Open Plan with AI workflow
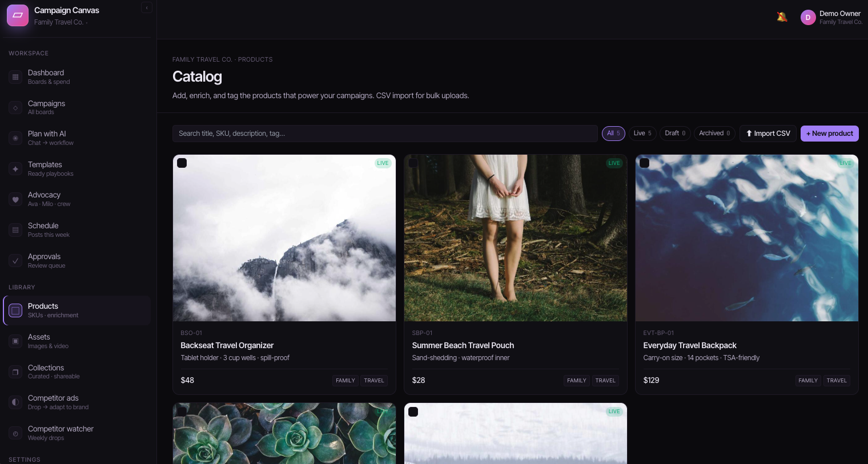868x464 pixels. 77,138
